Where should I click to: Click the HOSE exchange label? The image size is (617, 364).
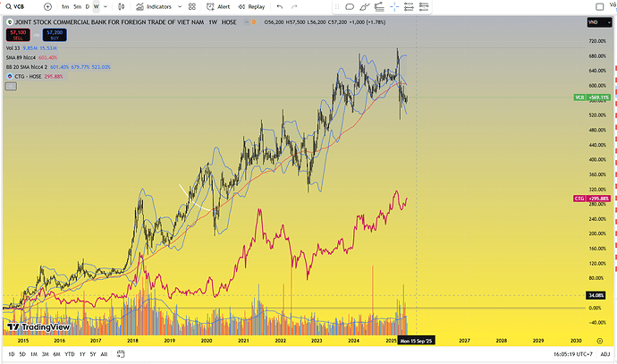click(229, 22)
